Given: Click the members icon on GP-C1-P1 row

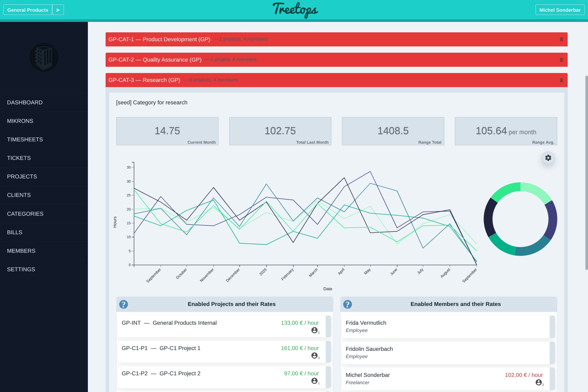Looking at the screenshot, I should pos(315,356).
